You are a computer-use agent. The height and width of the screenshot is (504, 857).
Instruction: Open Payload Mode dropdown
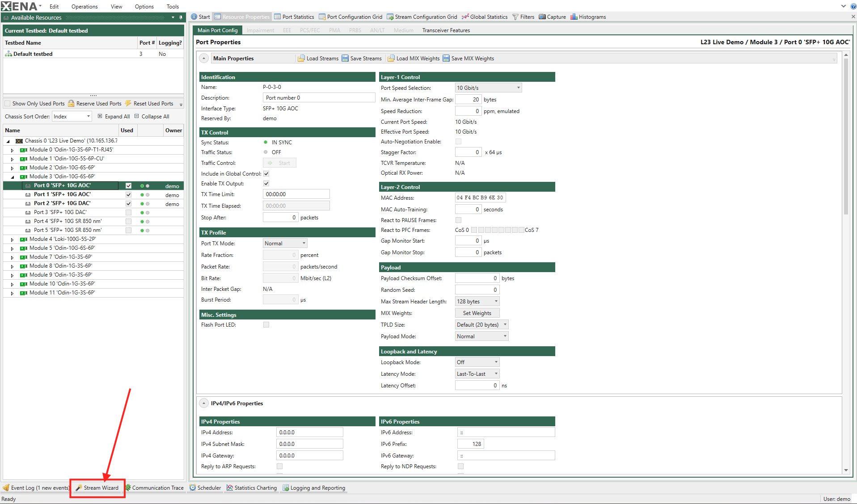pyautogui.click(x=481, y=336)
